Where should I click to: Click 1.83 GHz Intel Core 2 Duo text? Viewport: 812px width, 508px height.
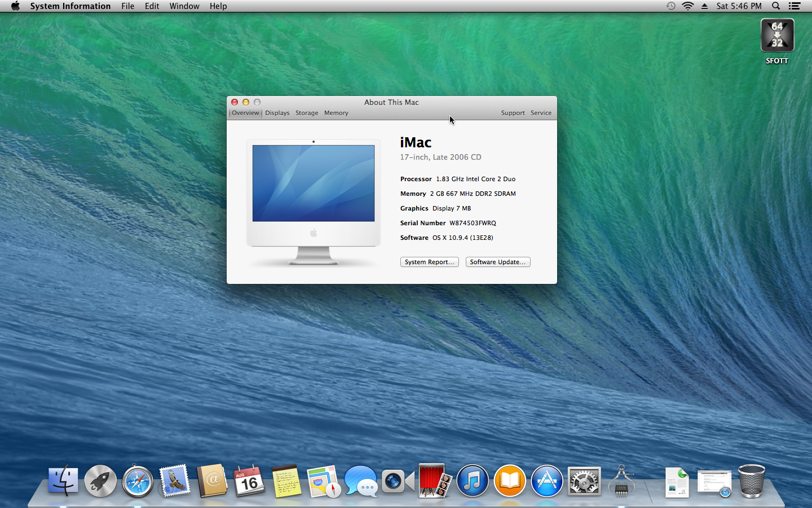point(475,179)
